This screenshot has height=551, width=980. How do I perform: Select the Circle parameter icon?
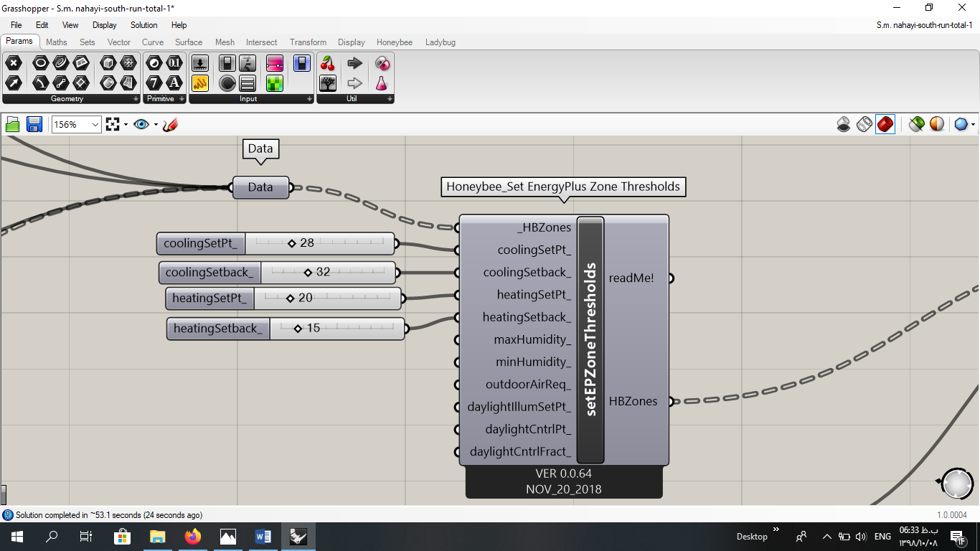(41, 63)
